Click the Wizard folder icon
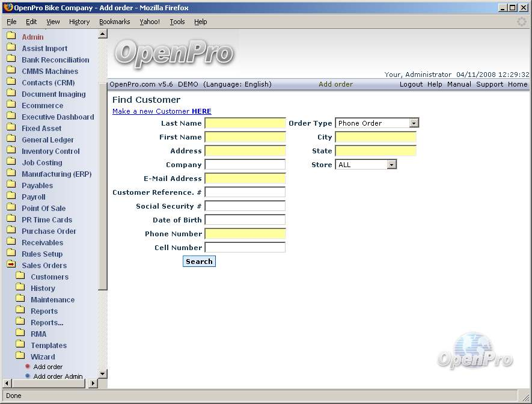The width and height of the screenshot is (532, 404). (20, 357)
